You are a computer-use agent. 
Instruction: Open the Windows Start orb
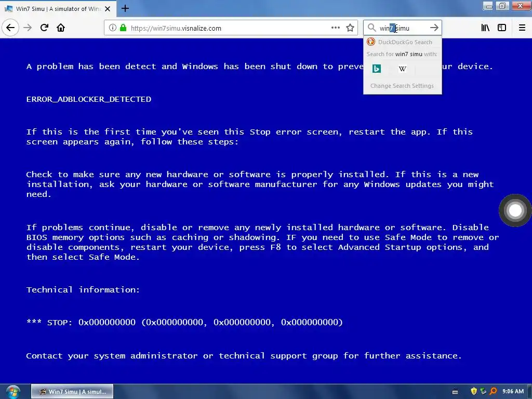pyautogui.click(x=13, y=392)
